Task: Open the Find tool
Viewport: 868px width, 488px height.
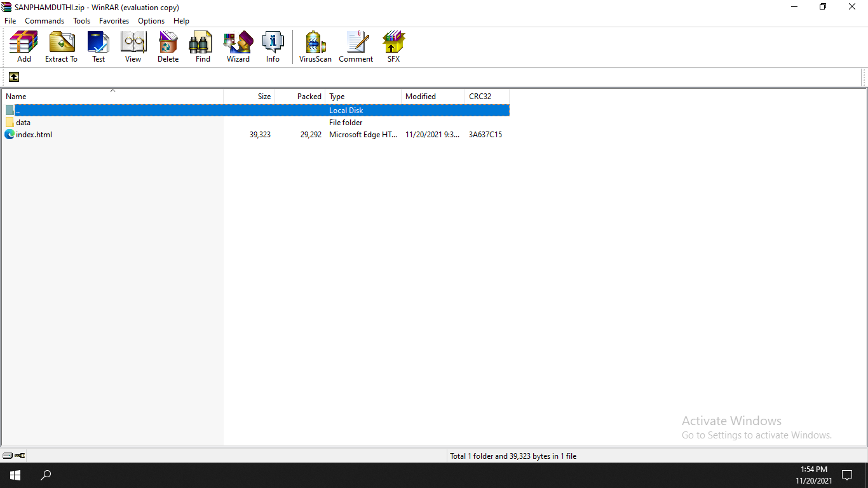Action: coord(203,46)
